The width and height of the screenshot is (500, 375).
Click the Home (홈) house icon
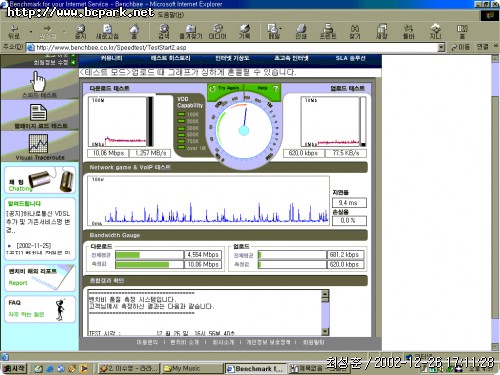click(134, 32)
